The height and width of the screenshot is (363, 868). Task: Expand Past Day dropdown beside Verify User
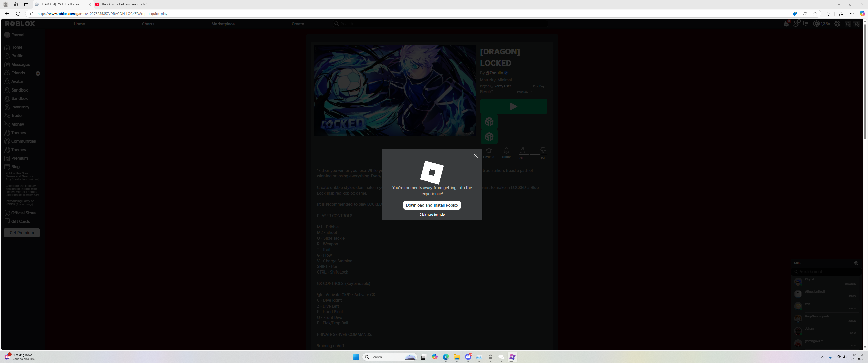[540, 86]
